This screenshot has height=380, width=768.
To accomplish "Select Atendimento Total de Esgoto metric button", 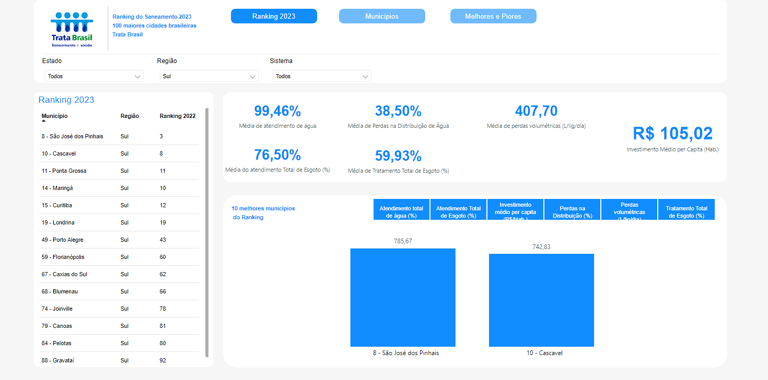I will coord(458,209).
